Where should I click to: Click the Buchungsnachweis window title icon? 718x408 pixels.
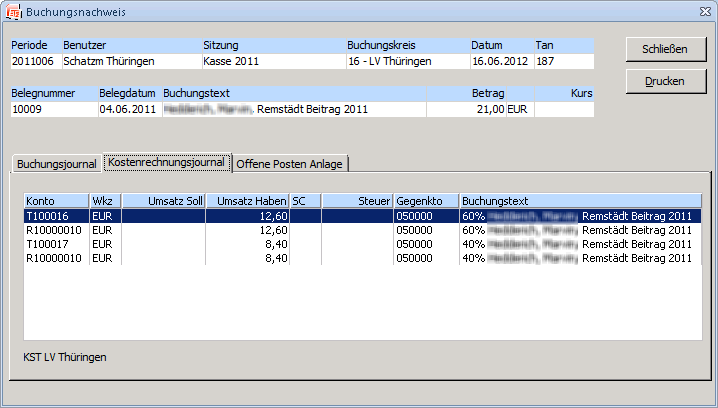[x=13, y=11]
